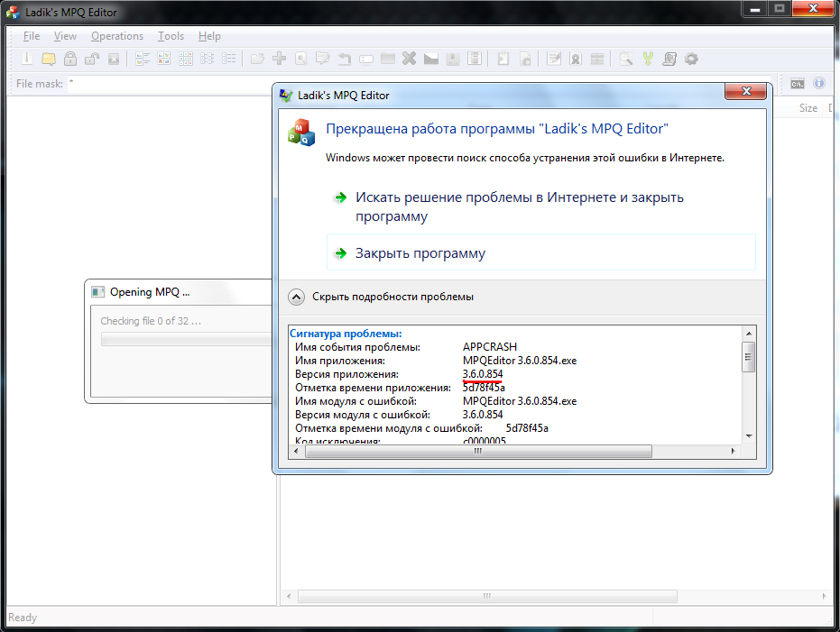Click the Opening MPQ progress bar
The width and height of the screenshot is (840, 632).
pos(187,339)
